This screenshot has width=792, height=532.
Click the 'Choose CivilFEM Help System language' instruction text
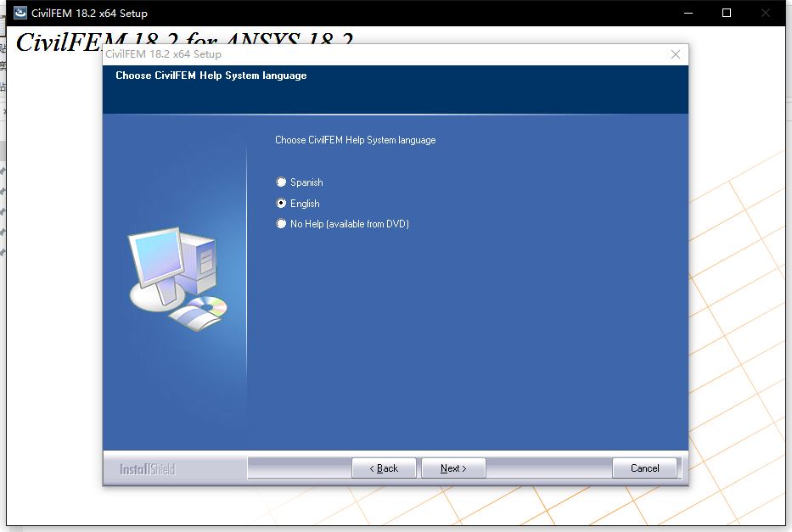click(x=355, y=140)
